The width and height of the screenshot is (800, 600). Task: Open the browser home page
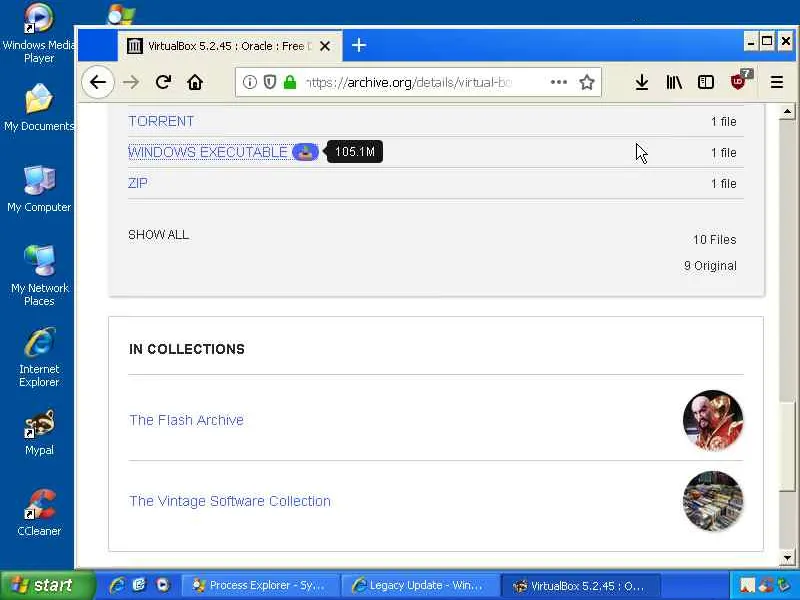(195, 82)
